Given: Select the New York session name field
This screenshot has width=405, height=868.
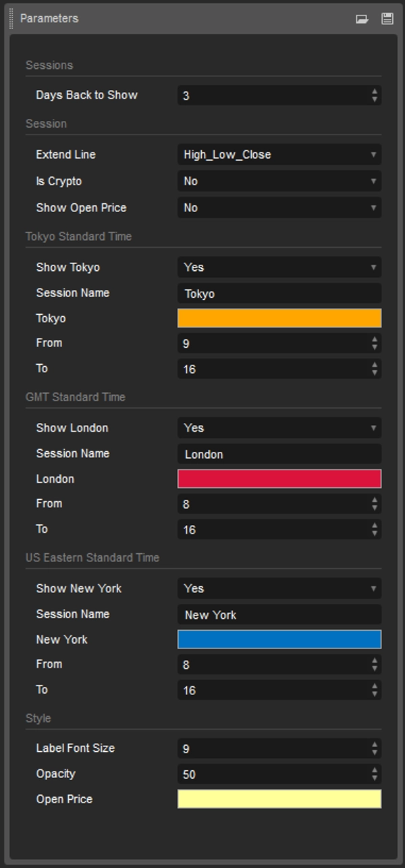Looking at the screenshot, I should pos(279,615).
